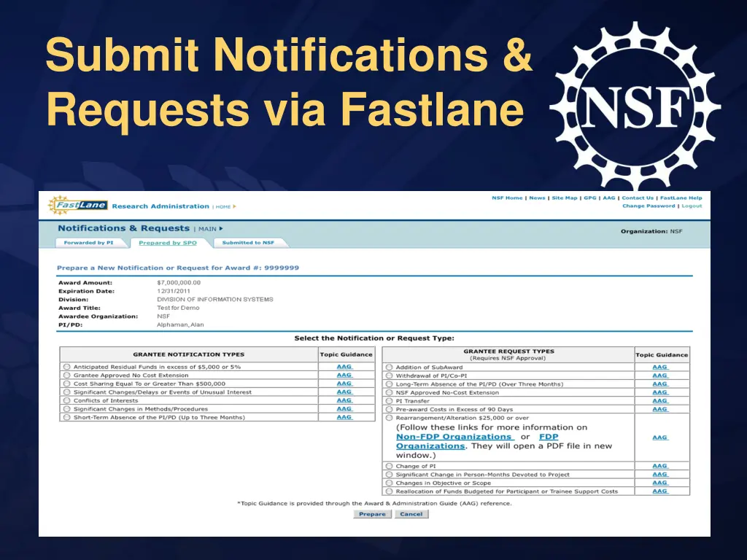Open AAG guidance for Short-Term Absence row
The height and width of the screenshot is (560, 747).
(344, 417)
